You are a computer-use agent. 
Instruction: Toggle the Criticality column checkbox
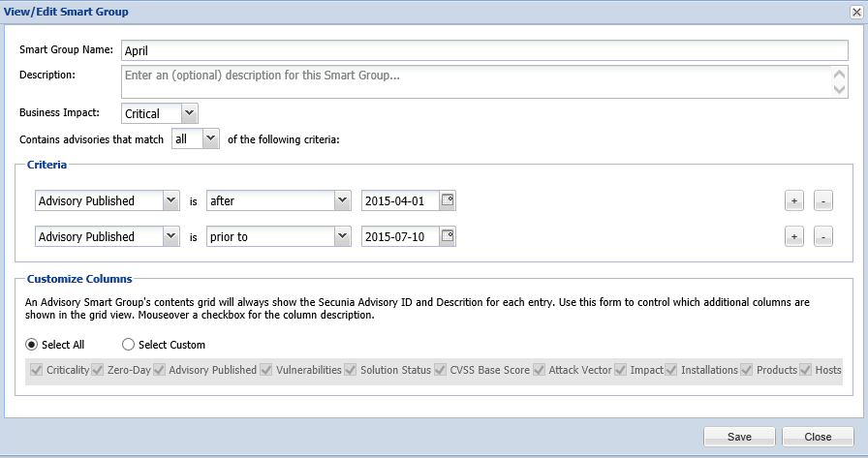coord(37,370)
